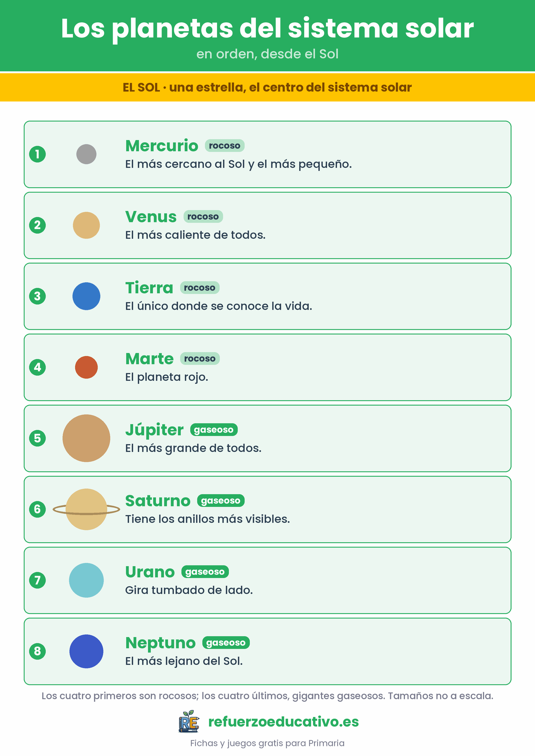This screenshot has height=756, width=535.
Task: Click the title 'Los planetas del sistema solar'
Action: click(x=267, y=28)
